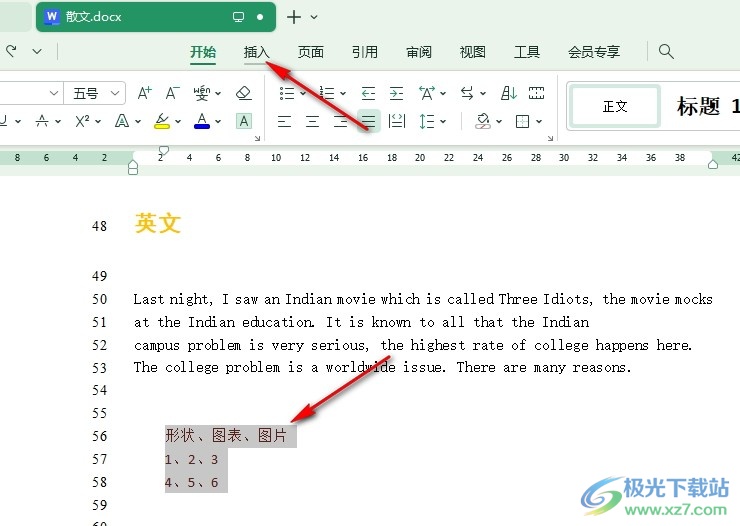Viewport: 740px width, 526px height.
Task: Open font settings dialog launcher
Action: 257,138
